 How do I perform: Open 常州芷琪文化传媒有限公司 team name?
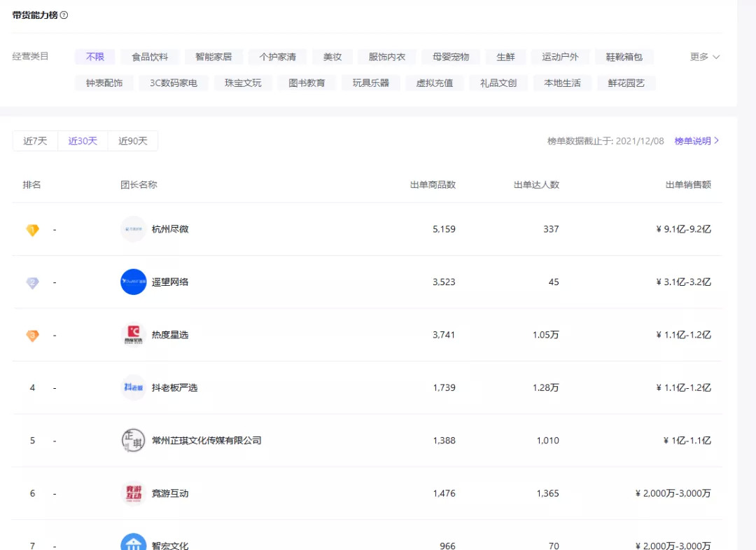[x=206, y=441]
